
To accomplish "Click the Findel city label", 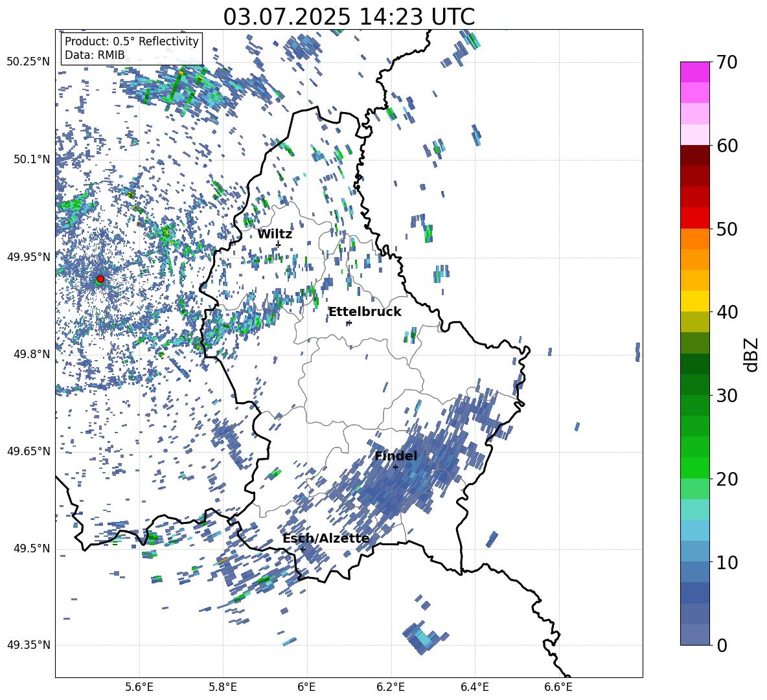I will [396, 456].
